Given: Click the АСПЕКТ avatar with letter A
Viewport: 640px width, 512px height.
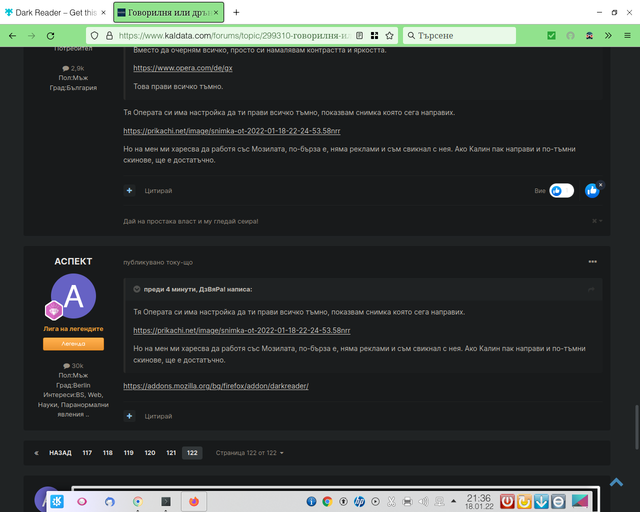Looking at the screenshot, I should click(73, 296).
